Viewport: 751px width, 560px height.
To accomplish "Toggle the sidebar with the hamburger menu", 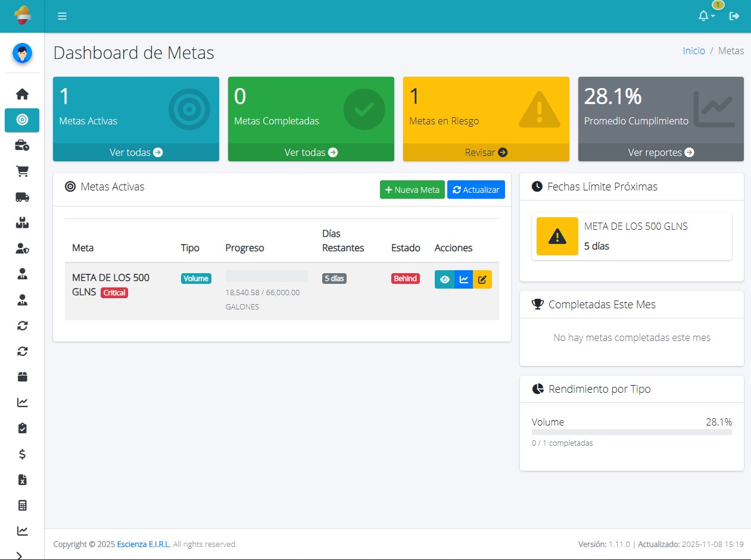I will pyautogui.click(x=62, y=16).
